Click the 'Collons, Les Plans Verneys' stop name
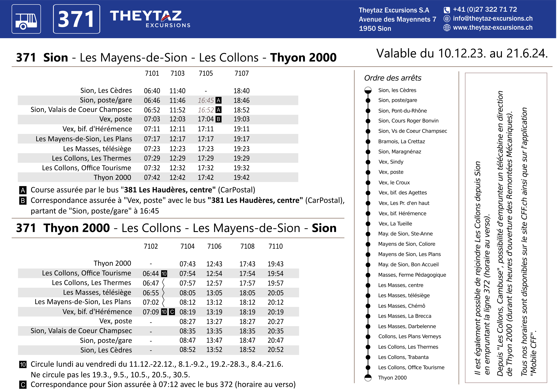Image resolution: width=557 pixels, height=392 pixels. pyautogui.click(x=410, y=337)
